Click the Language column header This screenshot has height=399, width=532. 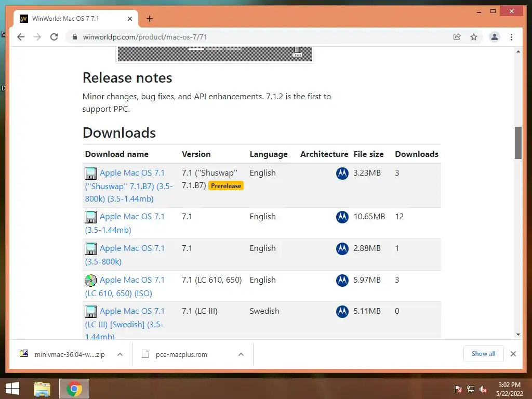(269, 154)
